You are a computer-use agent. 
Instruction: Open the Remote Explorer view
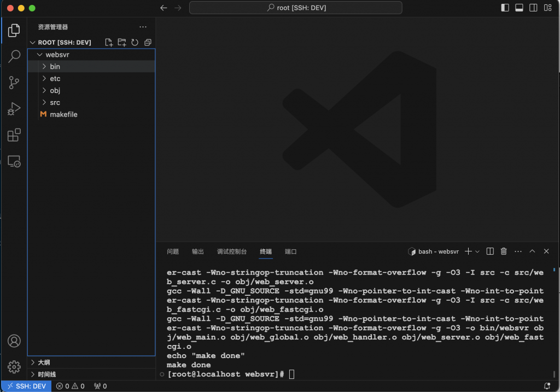click(14, 161)
